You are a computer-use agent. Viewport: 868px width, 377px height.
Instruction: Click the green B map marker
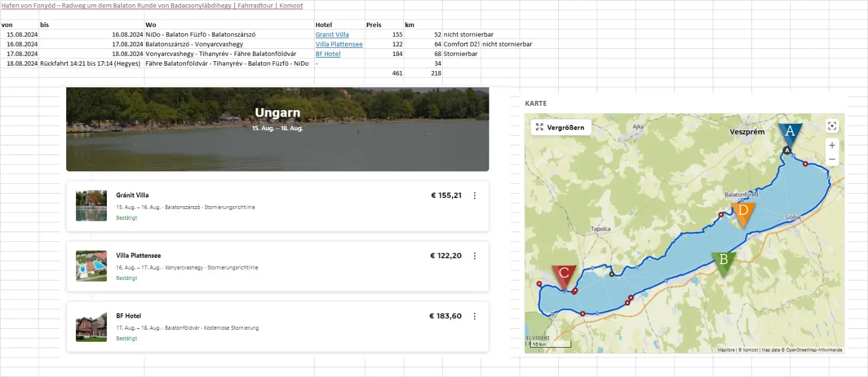click(x=723, y=260)
